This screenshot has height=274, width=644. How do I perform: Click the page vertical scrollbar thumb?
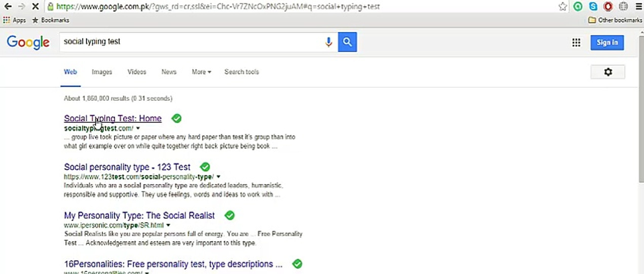[641, 109]
